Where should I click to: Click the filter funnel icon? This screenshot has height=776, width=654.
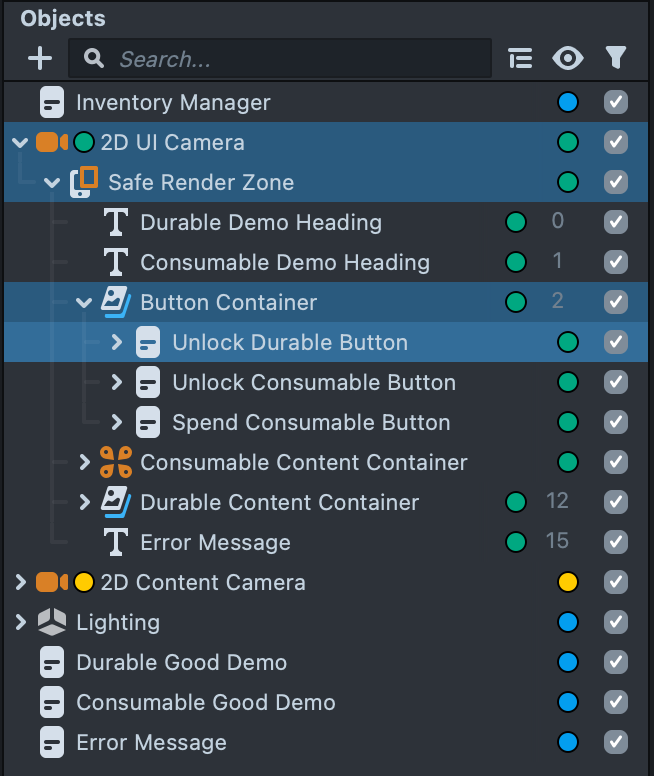616,59
